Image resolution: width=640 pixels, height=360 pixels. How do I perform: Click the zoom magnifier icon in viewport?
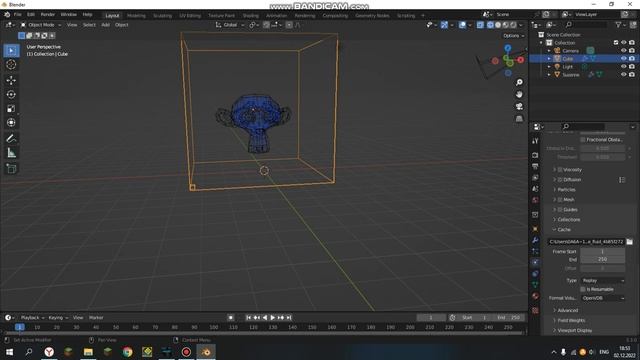pos(519,82)
